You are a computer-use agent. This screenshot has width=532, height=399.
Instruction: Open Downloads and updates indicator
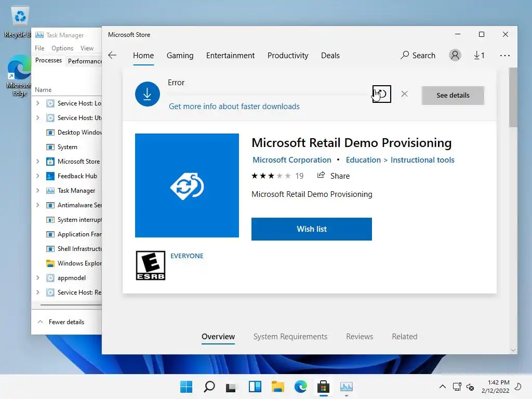pos(479,55)
